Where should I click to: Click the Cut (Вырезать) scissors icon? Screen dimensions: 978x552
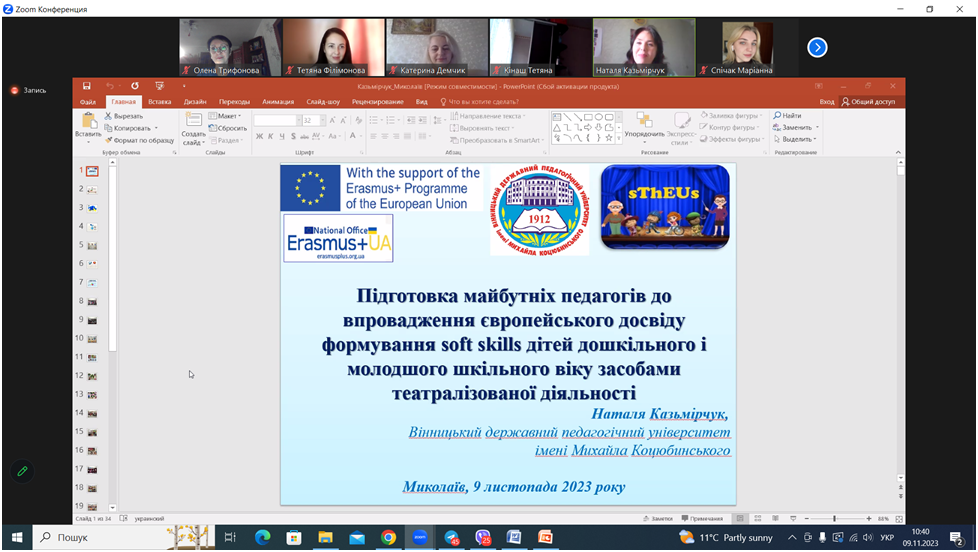(x=109, y=116)
